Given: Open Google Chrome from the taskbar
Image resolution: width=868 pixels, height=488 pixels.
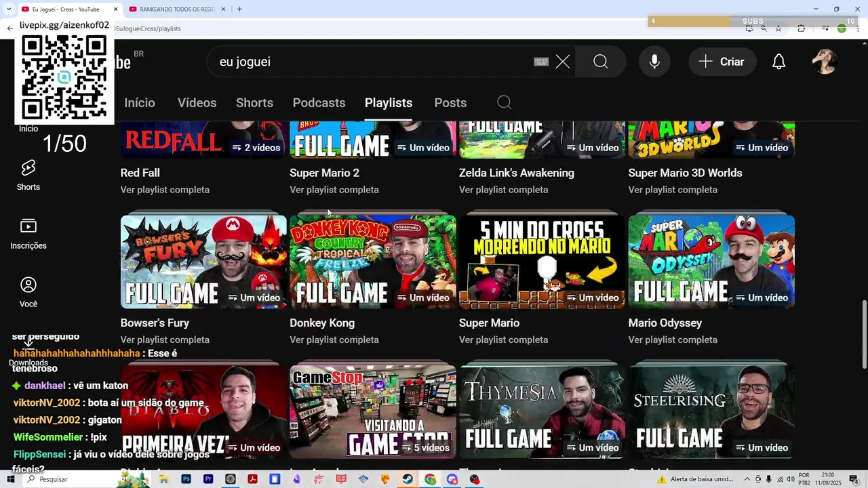Looking at the screenshot, I should 430,479.
